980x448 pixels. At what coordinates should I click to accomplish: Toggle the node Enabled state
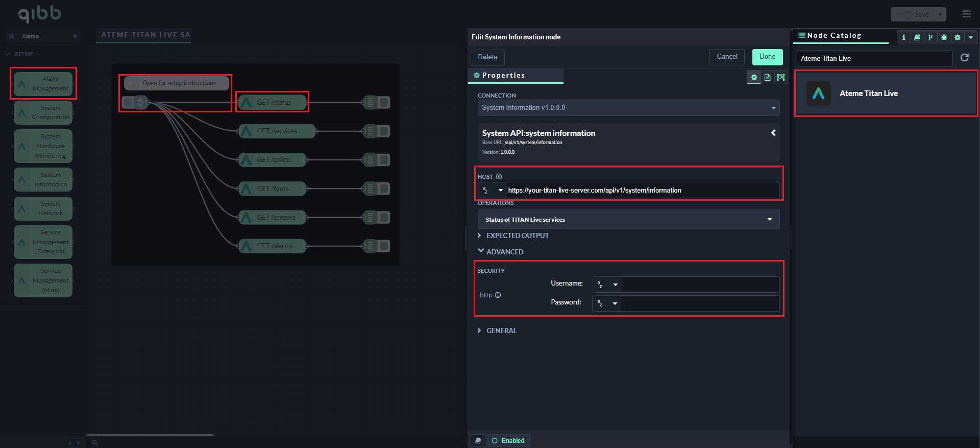tap(508, 440)
